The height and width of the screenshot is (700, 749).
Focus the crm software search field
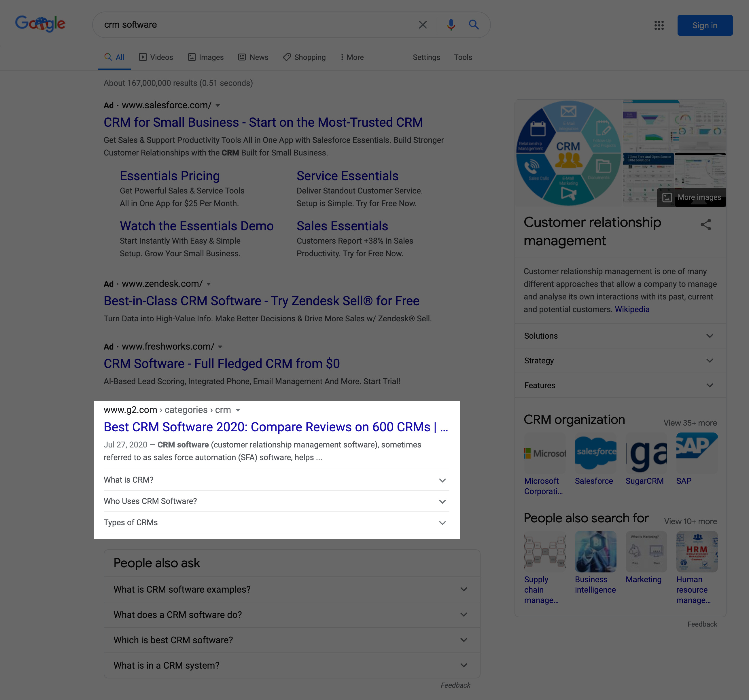256,25
